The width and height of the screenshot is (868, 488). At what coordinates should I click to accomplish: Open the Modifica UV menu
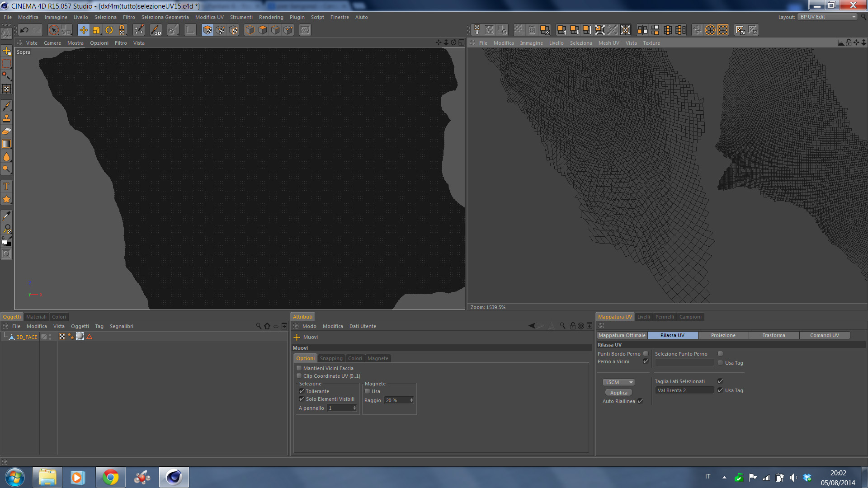point(209,17)
